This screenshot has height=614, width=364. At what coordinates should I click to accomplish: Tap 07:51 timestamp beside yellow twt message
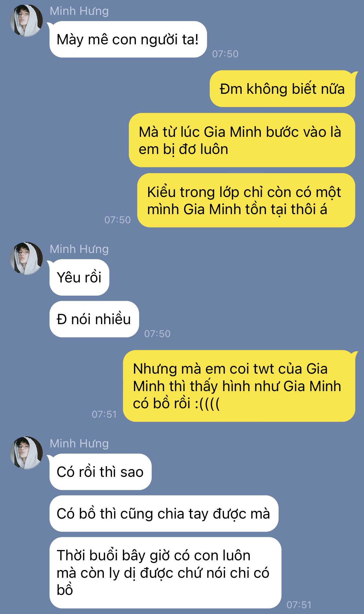click(x=104, y=414)
